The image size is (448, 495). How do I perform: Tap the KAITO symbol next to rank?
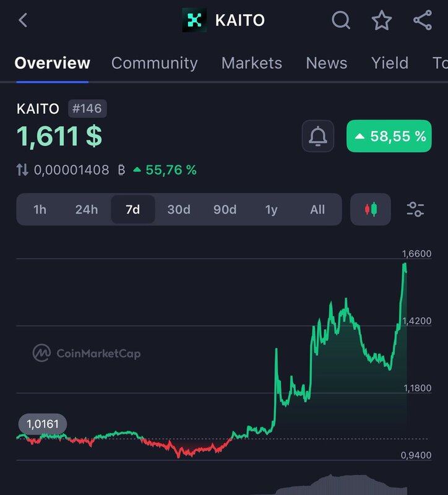click(38, 109)
